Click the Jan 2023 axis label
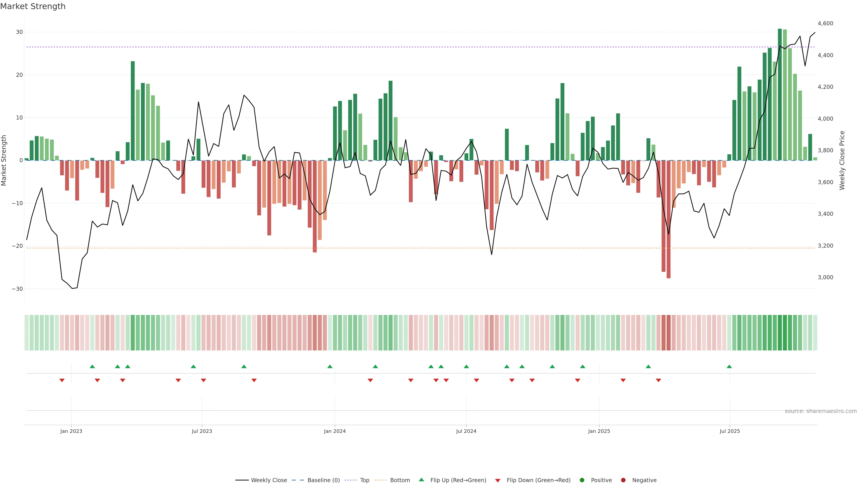The image size is (868, 488). point(71,431)
